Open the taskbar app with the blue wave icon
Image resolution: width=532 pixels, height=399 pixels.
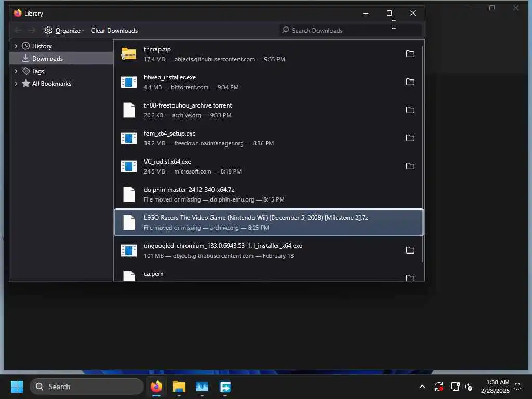tap(202, 387)
